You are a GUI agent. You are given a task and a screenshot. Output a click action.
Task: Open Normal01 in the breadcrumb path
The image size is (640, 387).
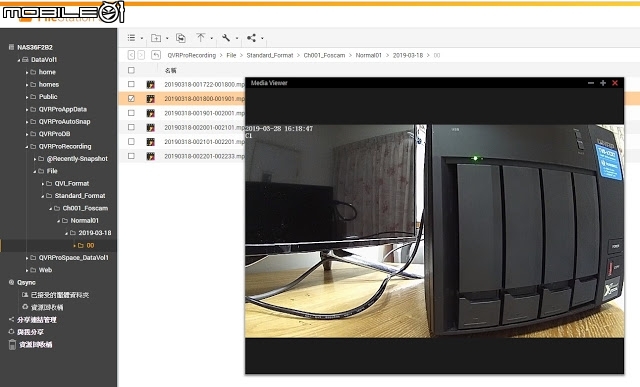click(x=369, y=55)
